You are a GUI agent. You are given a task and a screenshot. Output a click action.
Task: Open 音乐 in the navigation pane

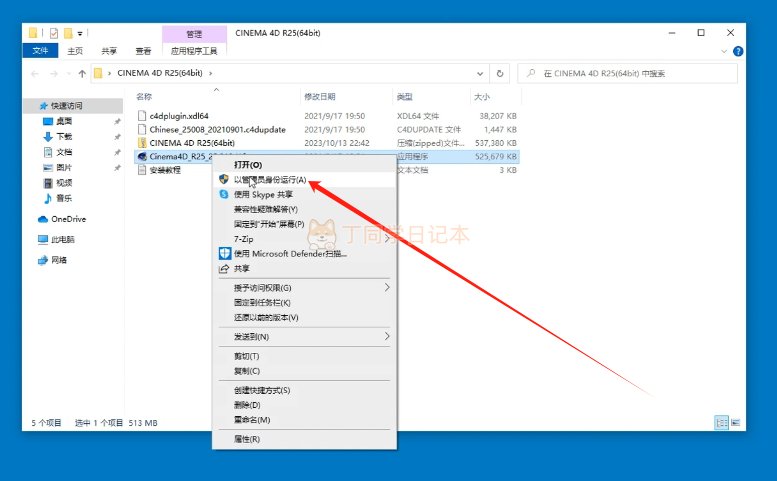(64, 198)
